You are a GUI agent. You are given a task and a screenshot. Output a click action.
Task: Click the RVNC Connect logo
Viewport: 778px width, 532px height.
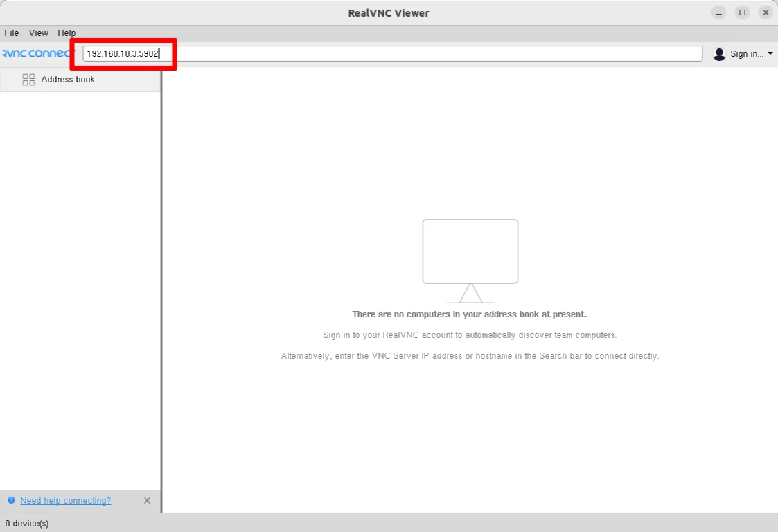point(37,54)
